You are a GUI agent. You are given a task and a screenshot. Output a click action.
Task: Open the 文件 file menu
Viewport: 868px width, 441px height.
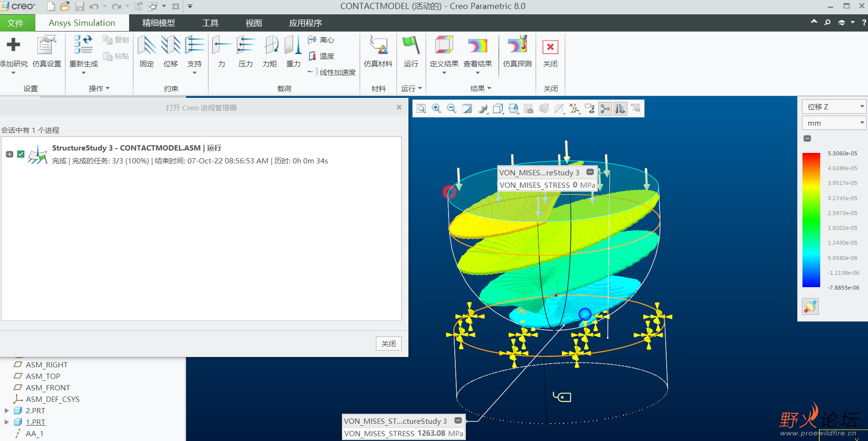(15, 23)
